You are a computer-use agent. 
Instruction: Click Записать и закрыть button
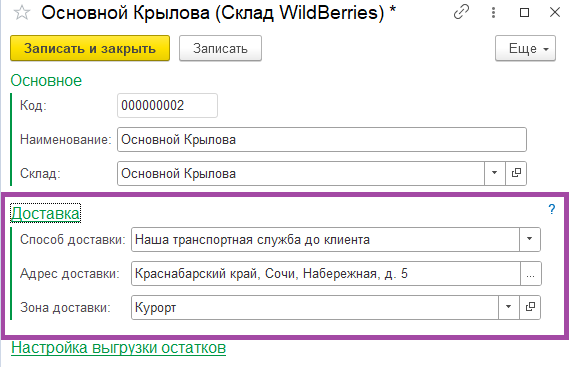coord(90,48)
